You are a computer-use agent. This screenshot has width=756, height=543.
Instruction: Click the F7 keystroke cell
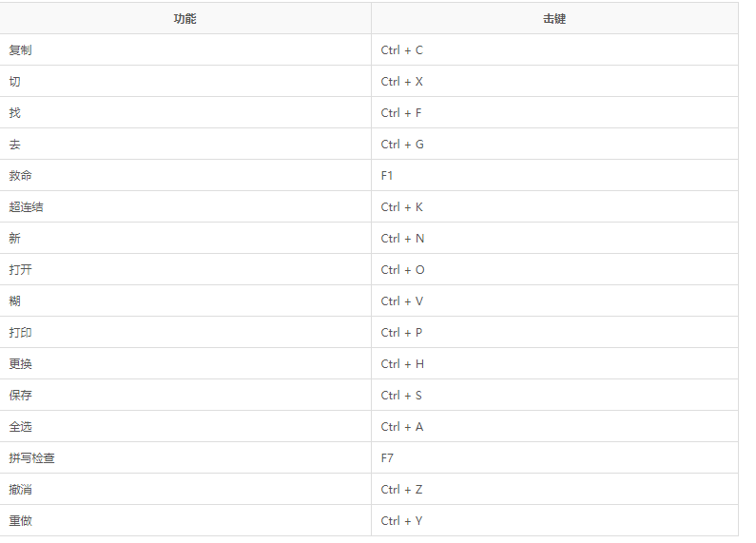coord(388,458)
